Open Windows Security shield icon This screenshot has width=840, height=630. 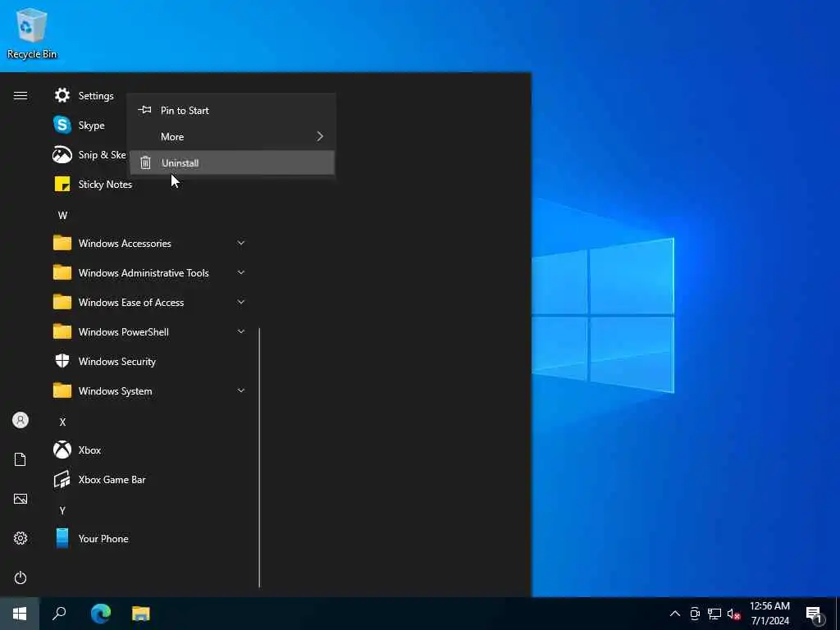[62, 361]
